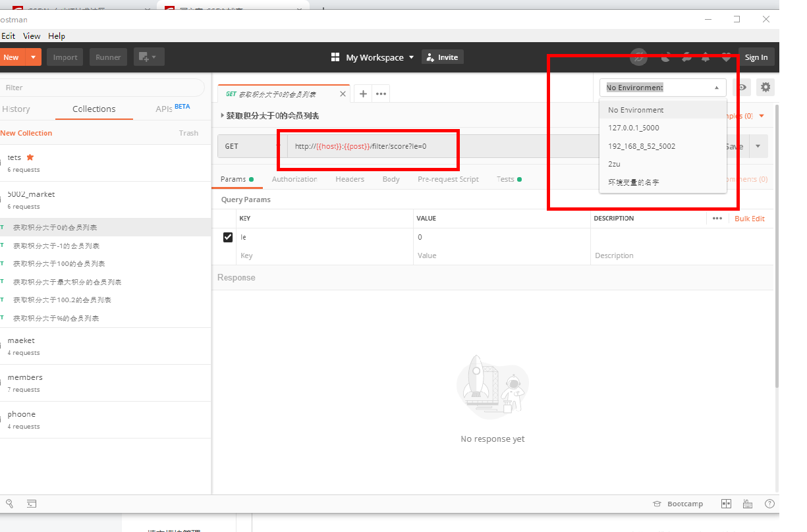Open the notifications bell icon
The image size is (807, 532).
(706, 57)
